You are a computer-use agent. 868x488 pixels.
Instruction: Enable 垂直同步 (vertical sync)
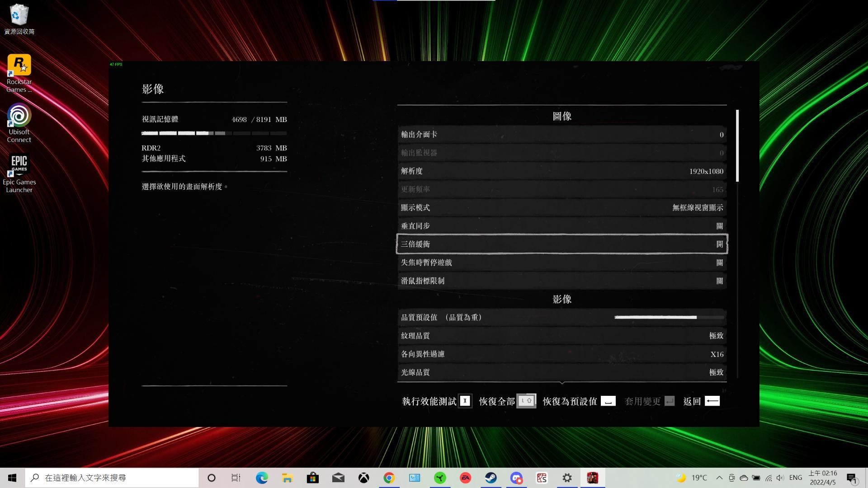click(x=561, y=225)
